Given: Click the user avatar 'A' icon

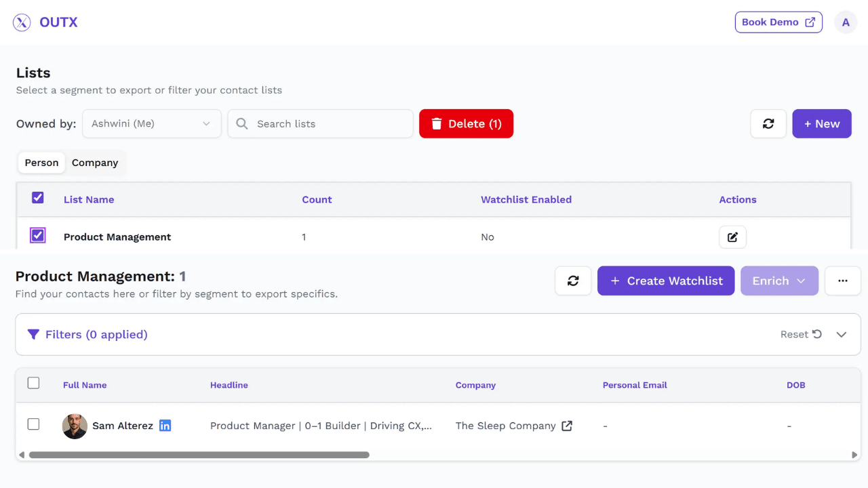Looking at the screenshot, I should click(x=845, y=22).
